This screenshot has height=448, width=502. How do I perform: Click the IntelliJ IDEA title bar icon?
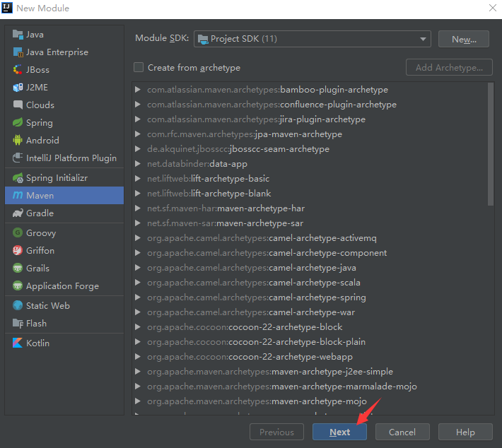coord(7,8)
